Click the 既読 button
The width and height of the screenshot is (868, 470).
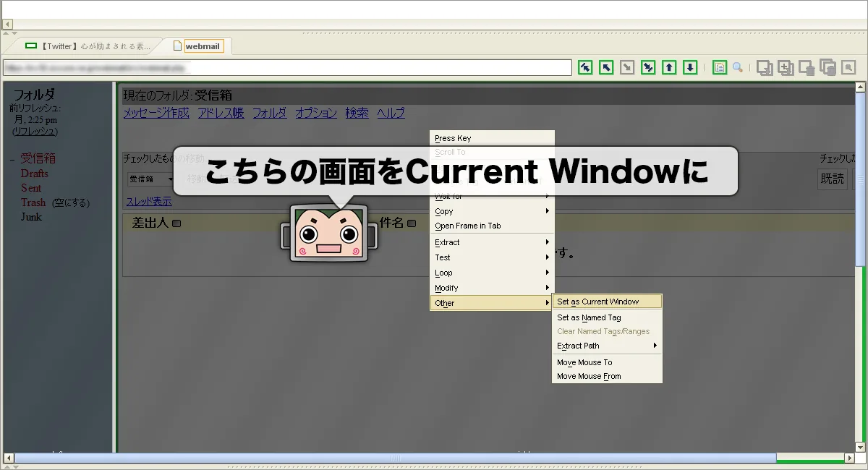pyautogui.click(x=832, y=179)
